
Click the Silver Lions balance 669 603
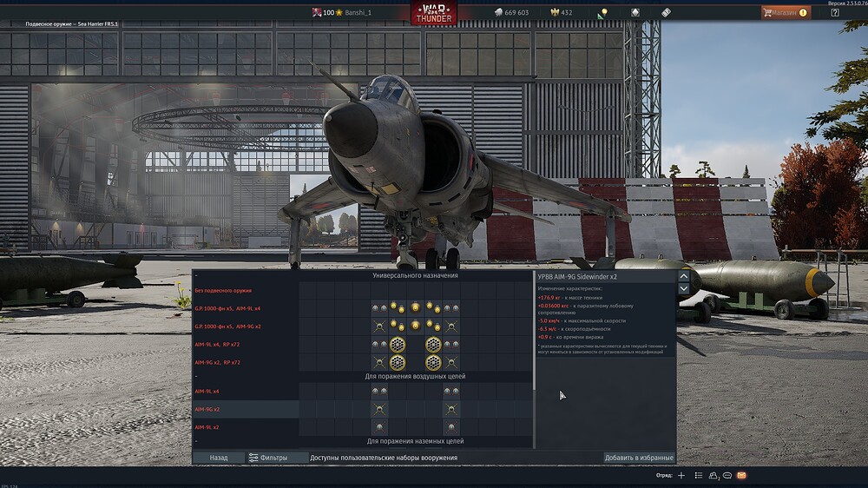[x=510, y=12]
